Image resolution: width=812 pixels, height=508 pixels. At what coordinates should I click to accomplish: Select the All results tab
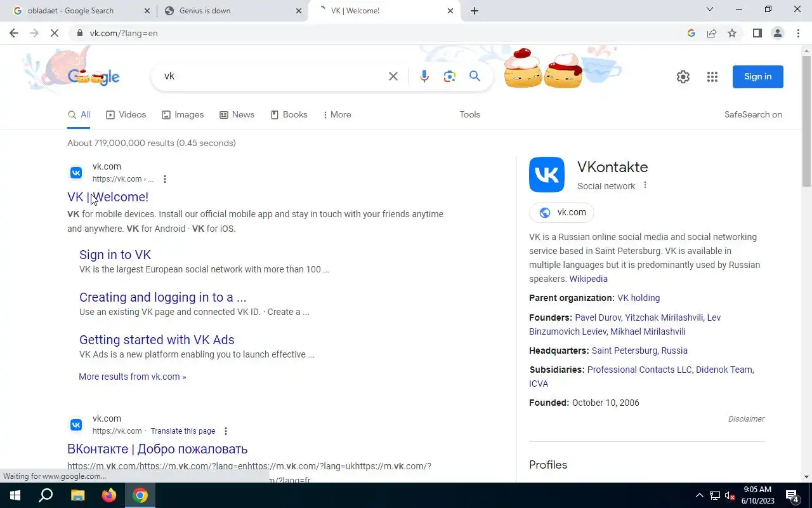pos(79,115)
